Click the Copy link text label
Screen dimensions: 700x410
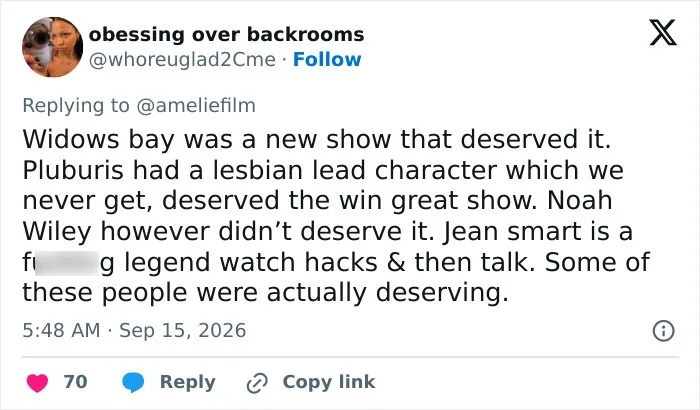[x=329, y=382]
